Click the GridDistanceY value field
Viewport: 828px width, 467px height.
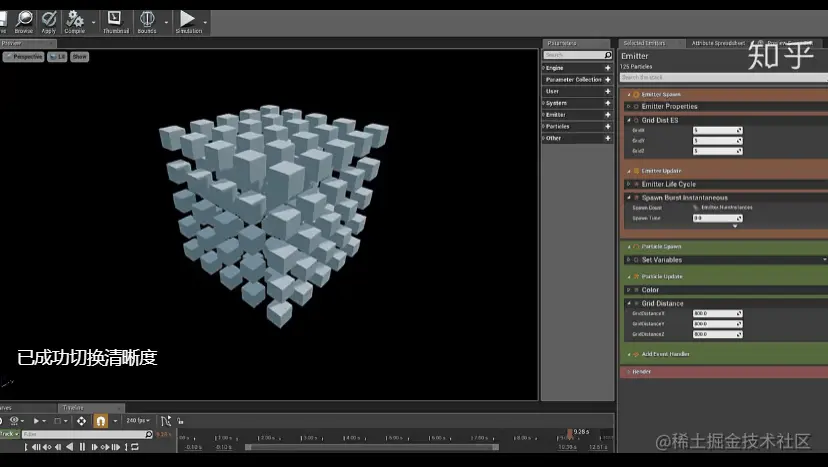pyautogui.click(x=718, y=324)
